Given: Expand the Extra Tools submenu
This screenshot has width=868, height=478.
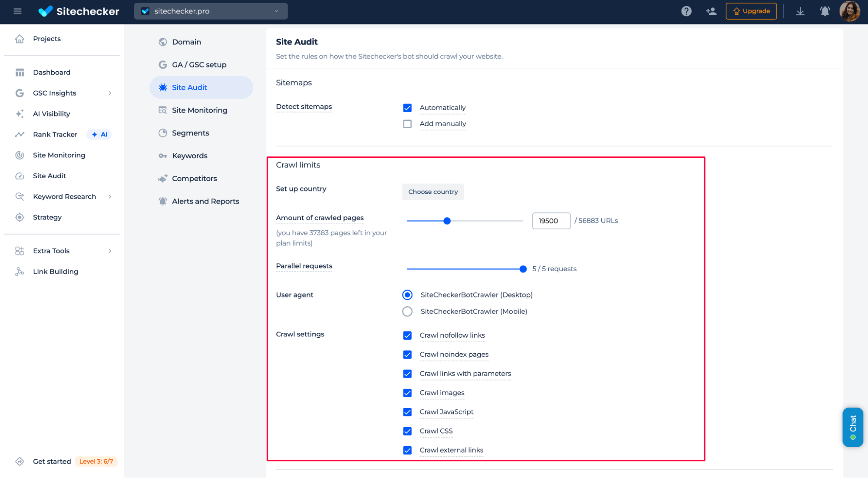Looking at the screenshot, I should point(110,251).
